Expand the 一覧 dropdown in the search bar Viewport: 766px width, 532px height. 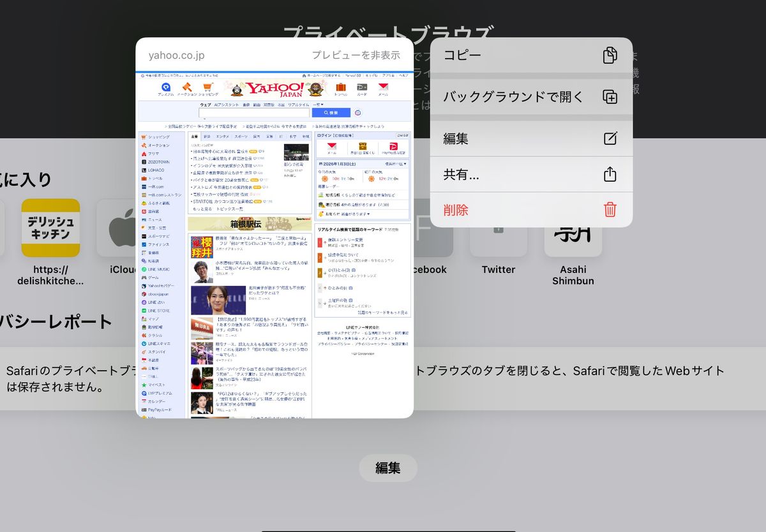pos(317,105)
